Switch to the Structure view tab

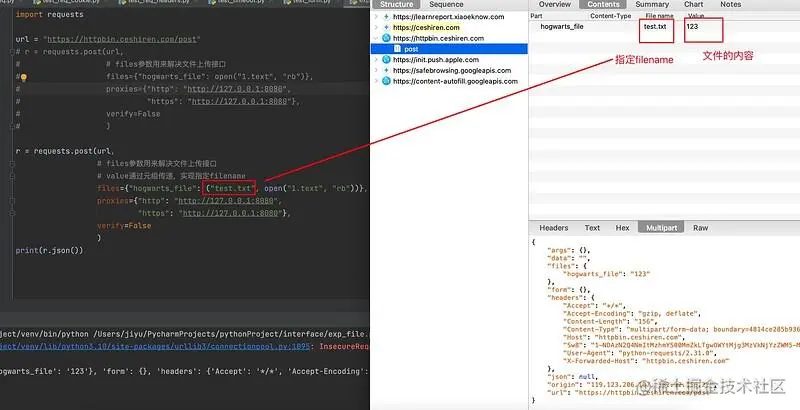click(x=396, y=4)
